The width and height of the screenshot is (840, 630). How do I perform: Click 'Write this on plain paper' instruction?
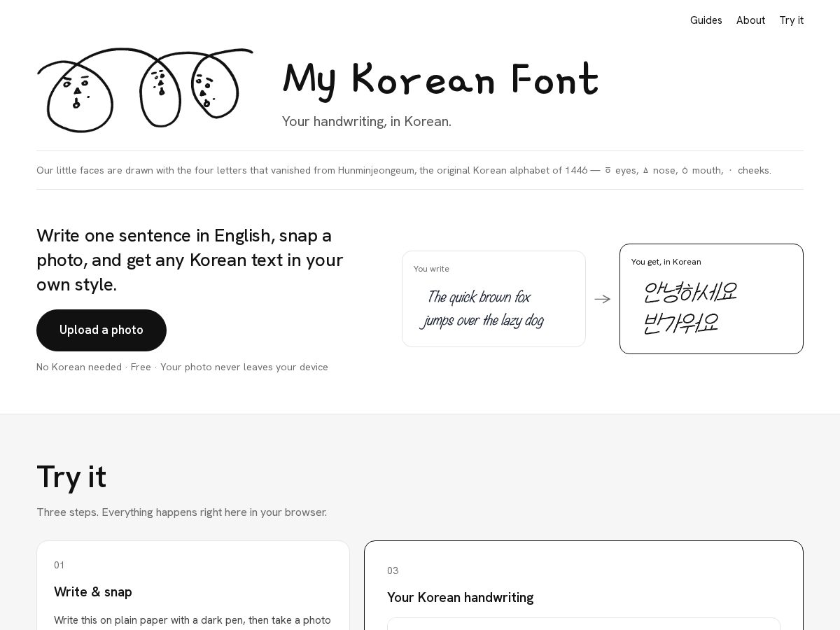coord(192,620)
